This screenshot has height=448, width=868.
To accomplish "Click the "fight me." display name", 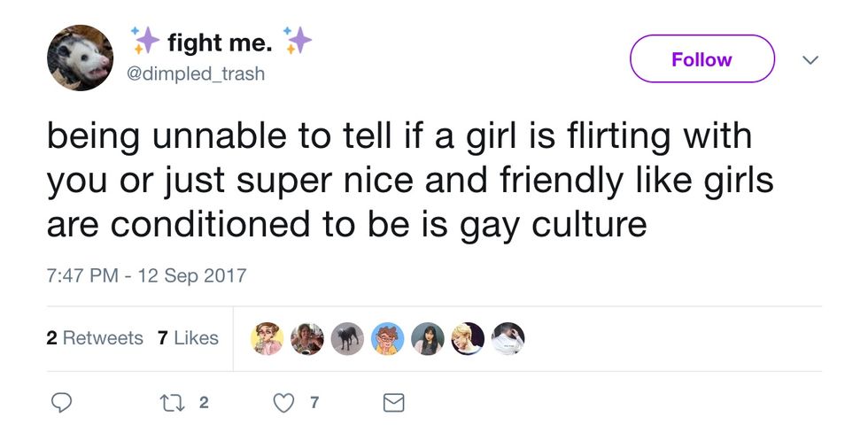I will coord(220,41).
